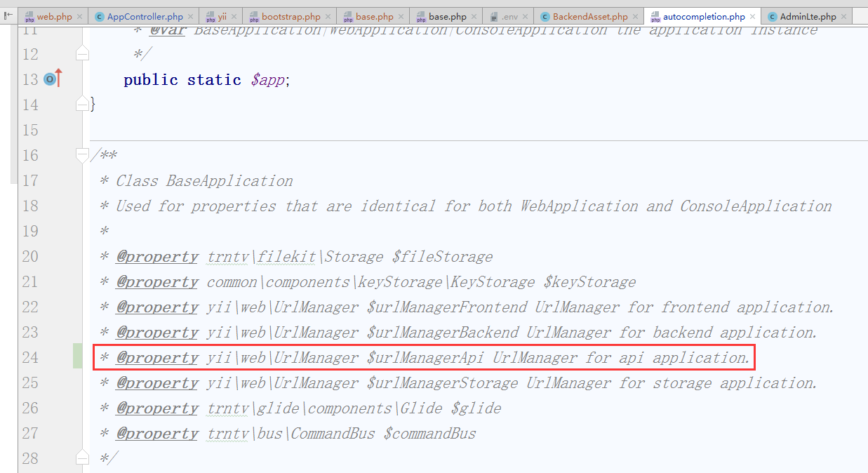Click line number 24 in the gutter

30,357
